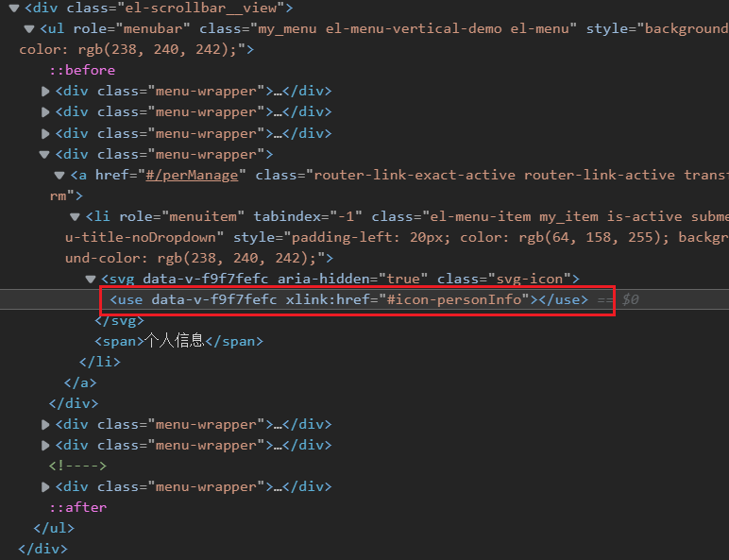Screen dimensions: 729x560
Task: Select the <!----> comment node
Action: tap(77, 466)
